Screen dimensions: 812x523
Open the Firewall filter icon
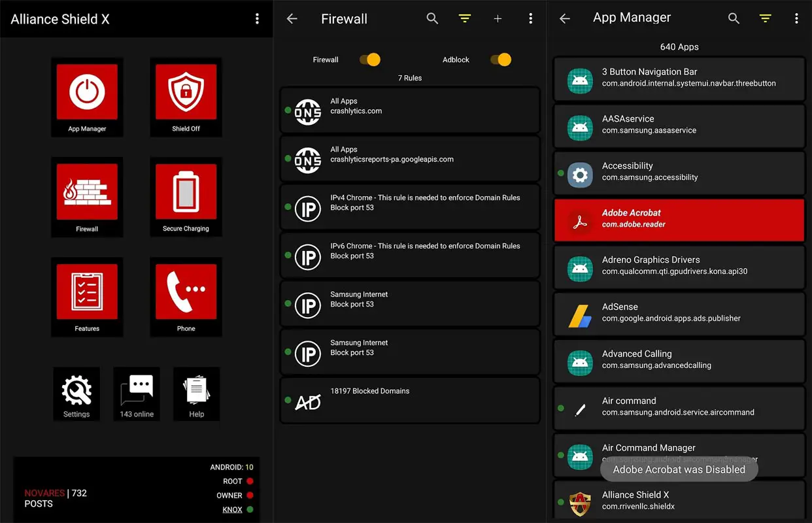click(465, 19)
